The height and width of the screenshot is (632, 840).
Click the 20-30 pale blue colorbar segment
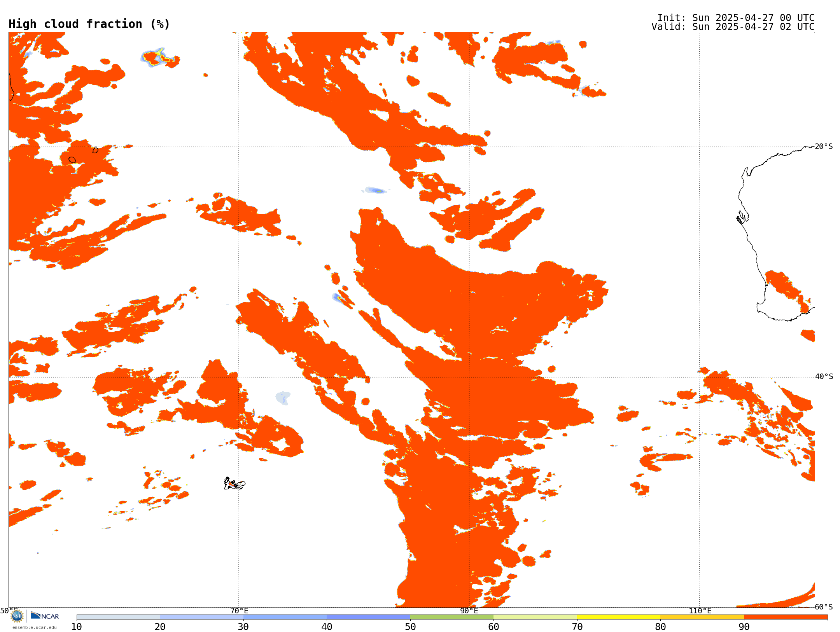[201, 617]
